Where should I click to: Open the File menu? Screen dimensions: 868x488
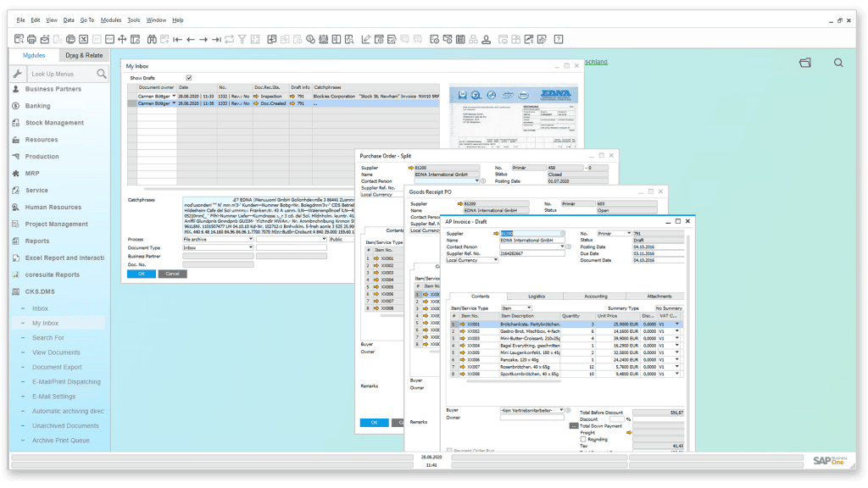pyautogui.click(x=20, y=20)
